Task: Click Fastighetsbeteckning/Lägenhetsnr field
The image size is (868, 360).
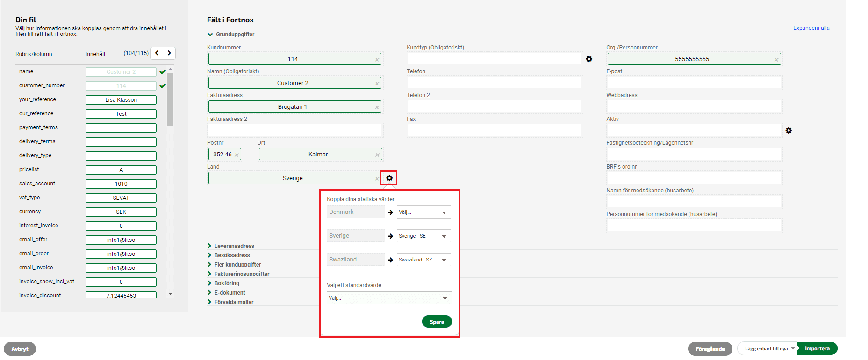Action: click(694, 154)
